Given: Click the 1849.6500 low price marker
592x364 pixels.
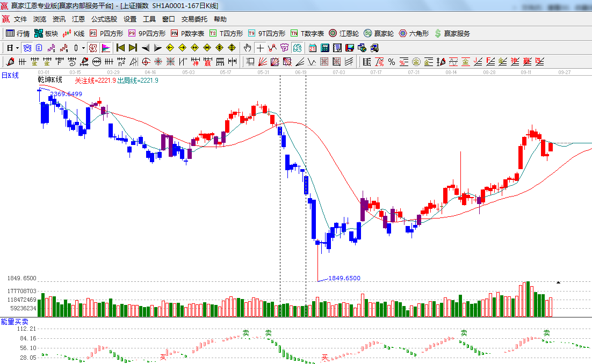Looking at the screenshot, I should tap(344, 278).
